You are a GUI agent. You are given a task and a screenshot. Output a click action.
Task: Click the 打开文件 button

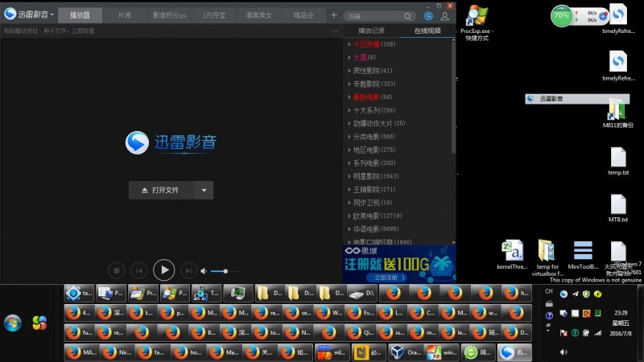pos(162,190)
